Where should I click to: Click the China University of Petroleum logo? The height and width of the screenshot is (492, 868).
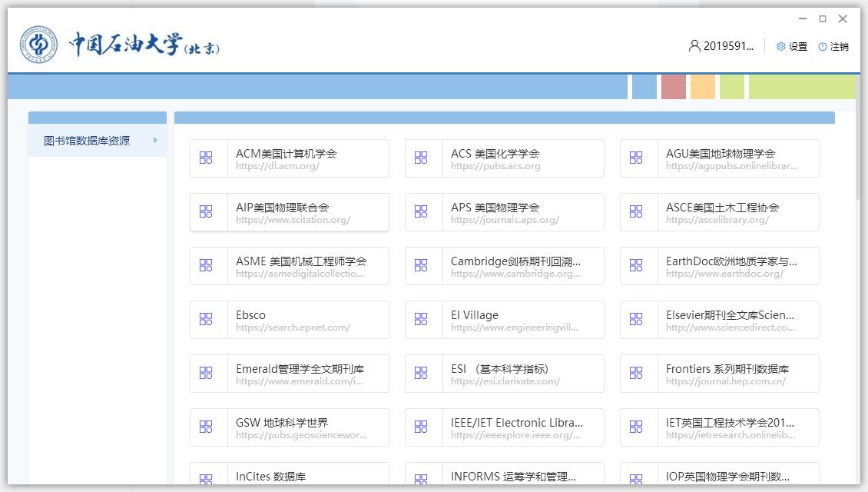pos(38,46)
